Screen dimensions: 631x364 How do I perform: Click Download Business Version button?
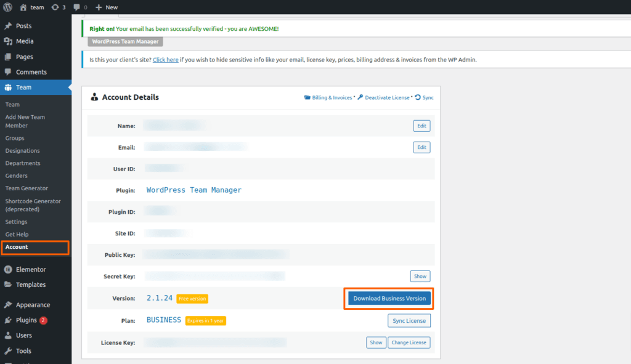tap(389, 299)
